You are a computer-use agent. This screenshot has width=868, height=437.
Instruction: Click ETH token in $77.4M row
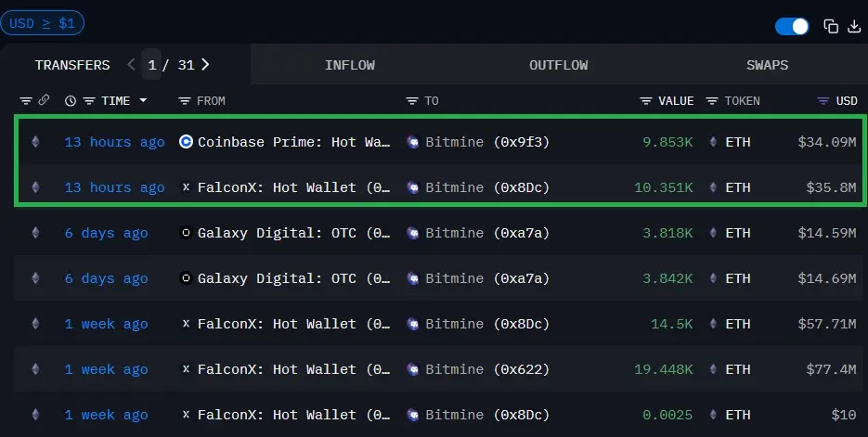click(x=738, y=369)
